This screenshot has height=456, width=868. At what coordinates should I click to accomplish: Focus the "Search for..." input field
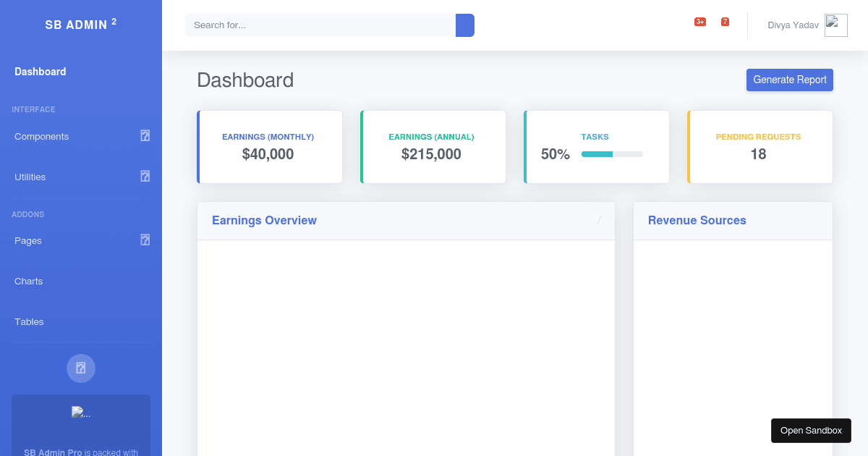point(320,25)
